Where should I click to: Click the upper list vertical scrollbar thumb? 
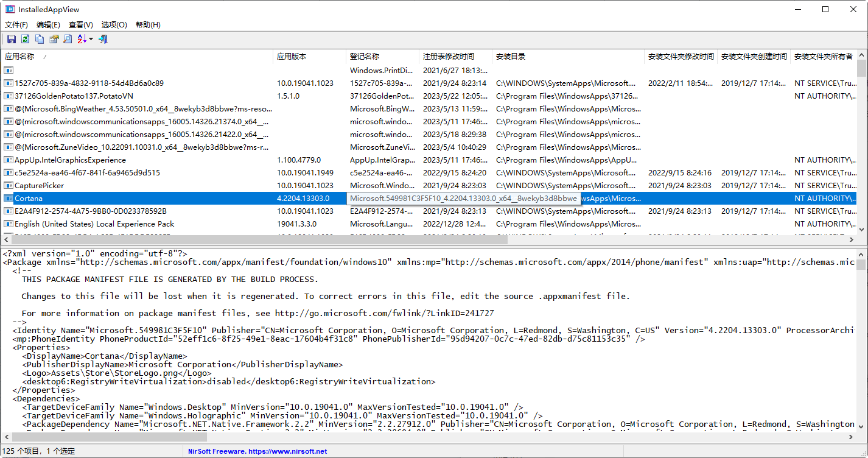(x=861, y=68)
